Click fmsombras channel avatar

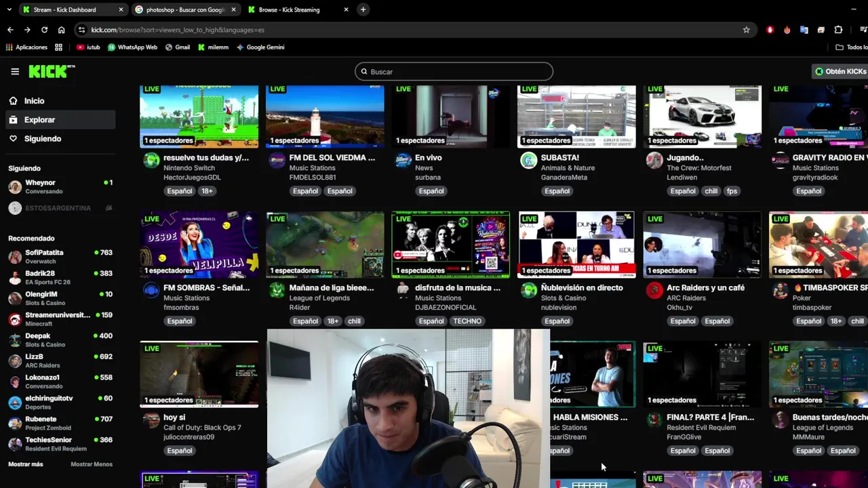click(x=151, y=290)
